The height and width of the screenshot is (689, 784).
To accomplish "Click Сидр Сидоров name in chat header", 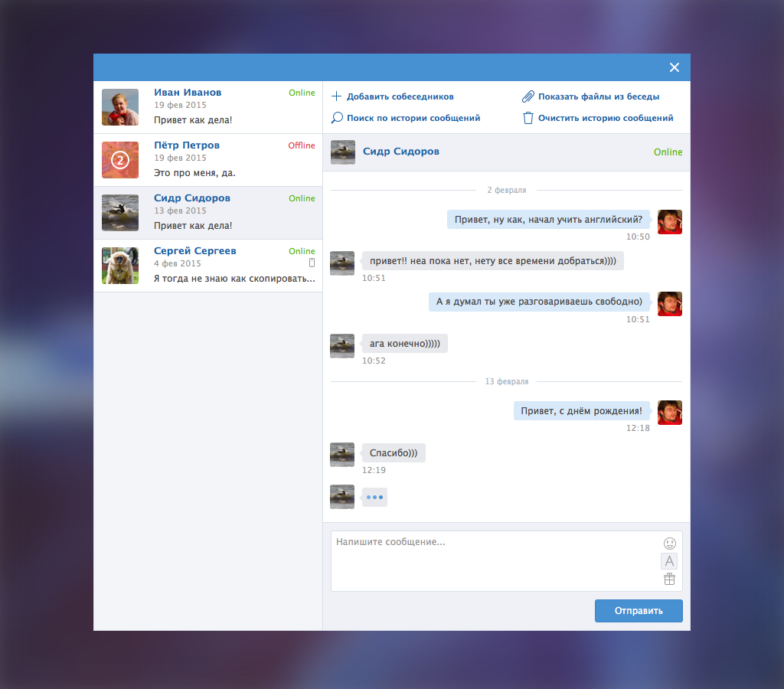I will [x=401, y=152].
